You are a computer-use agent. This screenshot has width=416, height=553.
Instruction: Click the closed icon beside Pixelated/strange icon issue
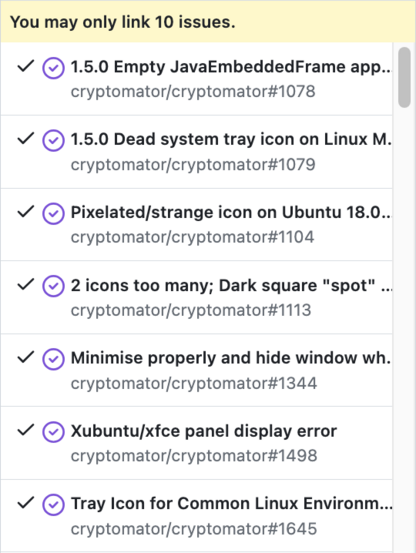click(x=53, y=213)
